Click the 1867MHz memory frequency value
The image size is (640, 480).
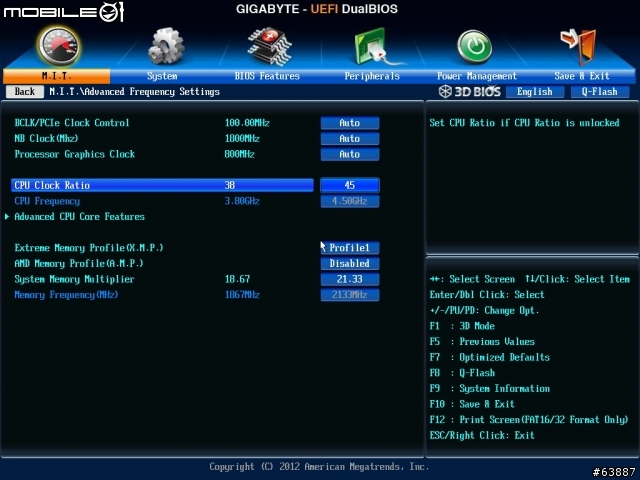(x=242, y=295)
